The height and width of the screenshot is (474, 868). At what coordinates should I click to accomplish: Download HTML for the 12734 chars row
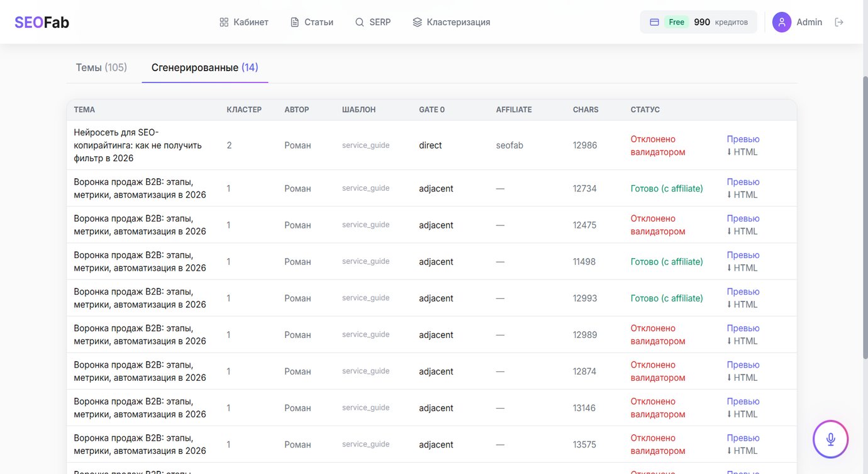(x=742, y=195)
